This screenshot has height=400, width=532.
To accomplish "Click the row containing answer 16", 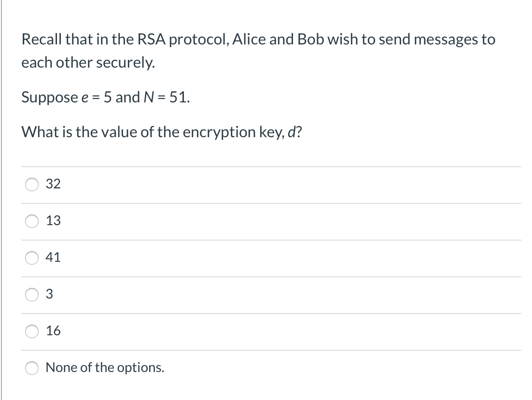I will point(270,331).
